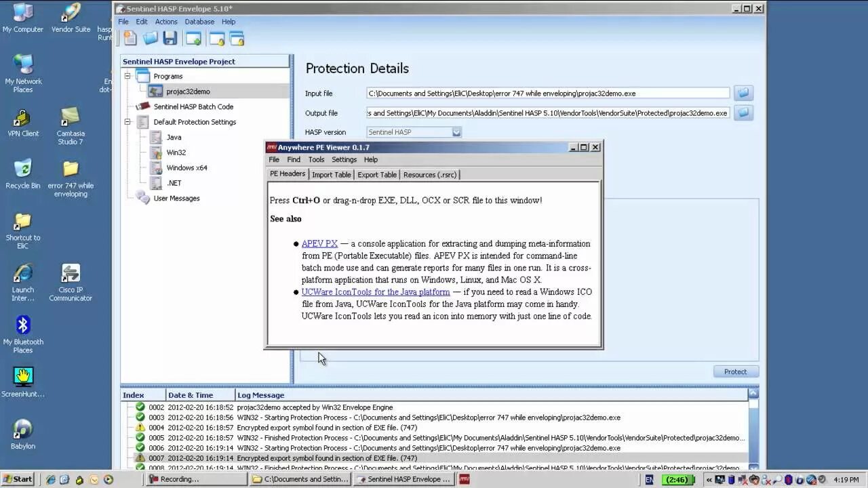Open Vendor Suite desktop shortcut
Image resolution: width=868 pixels, height=488 pixels.
[x=71, y=18]
